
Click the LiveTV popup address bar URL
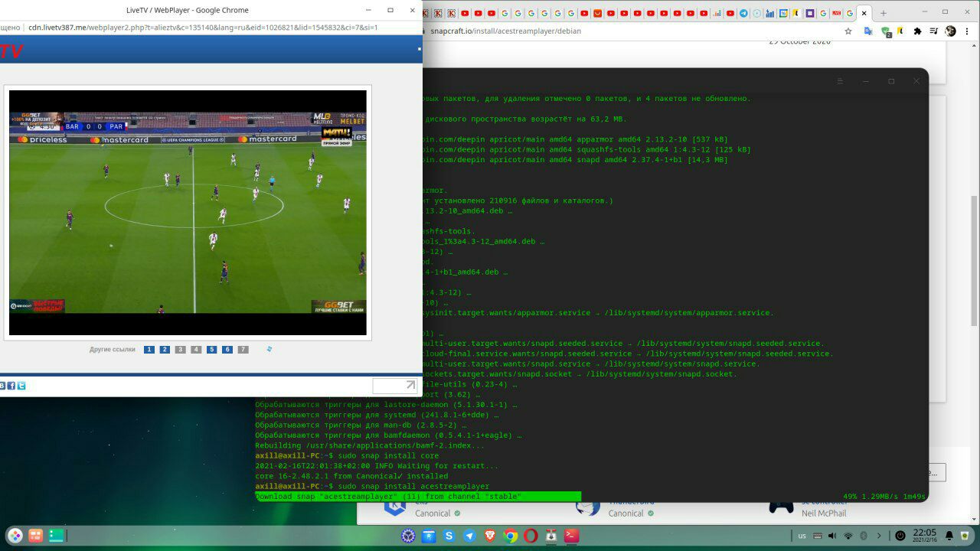(x=203, y=27)
